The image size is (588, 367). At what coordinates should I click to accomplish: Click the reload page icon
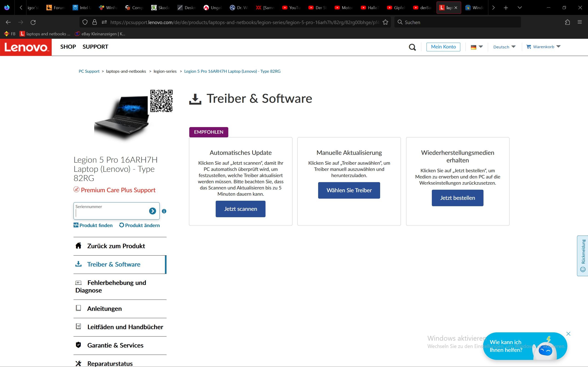(x=33, y=22)
